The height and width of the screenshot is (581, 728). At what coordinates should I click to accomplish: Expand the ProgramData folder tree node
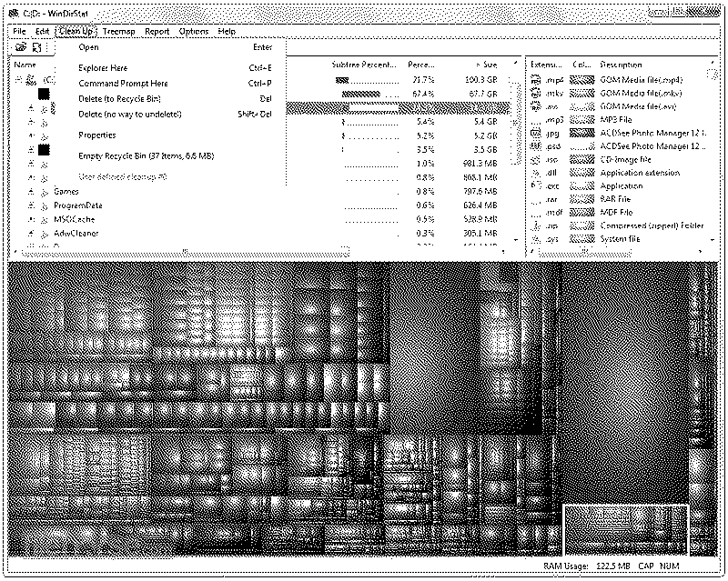coord(32,205)
